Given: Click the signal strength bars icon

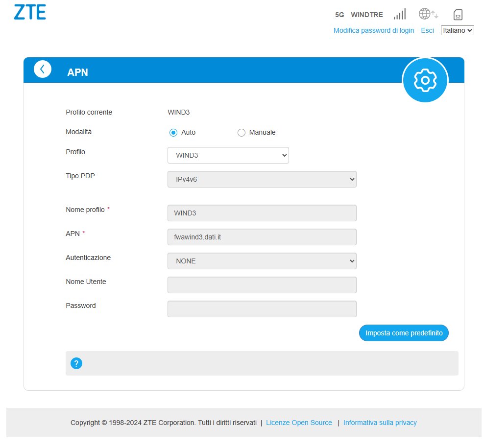Looking at the screenshot, I should [x=400, y=14].
